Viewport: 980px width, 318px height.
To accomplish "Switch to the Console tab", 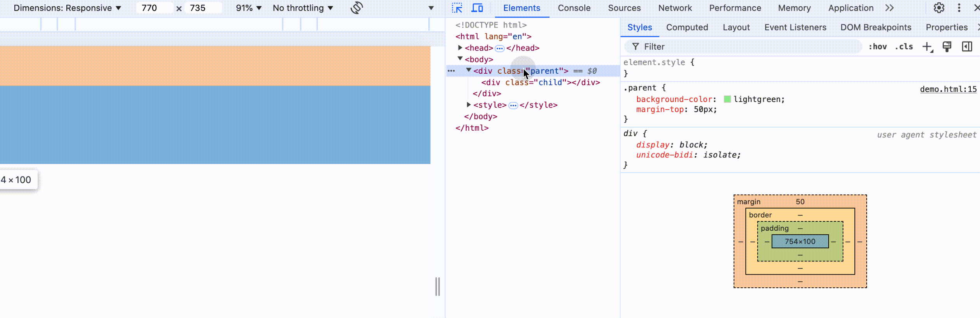I will pos(574,8).
